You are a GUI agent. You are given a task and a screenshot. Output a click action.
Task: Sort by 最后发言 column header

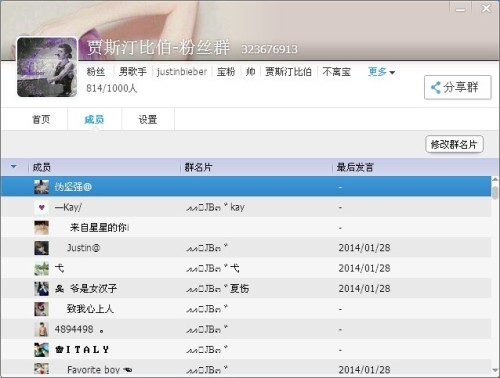[355, 167]
